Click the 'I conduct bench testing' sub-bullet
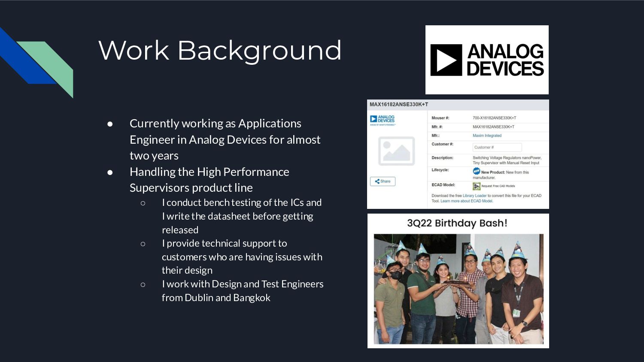Screen dimensions: 644x362 point(242,216)
